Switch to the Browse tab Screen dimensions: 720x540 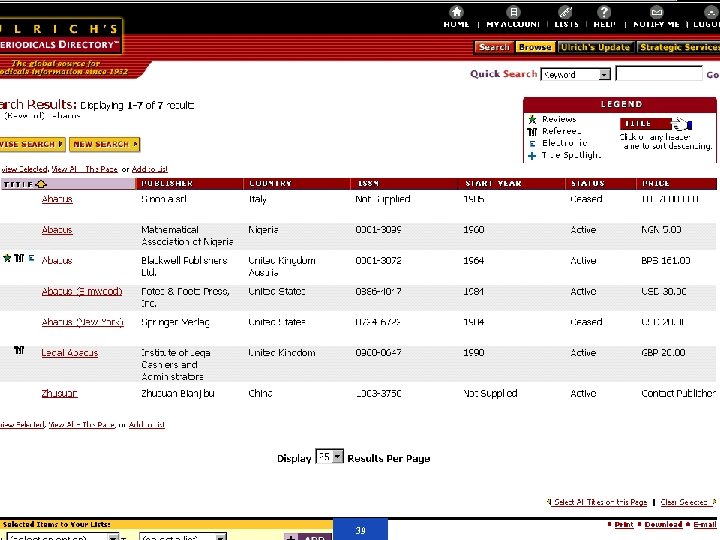tap(535, 47)
